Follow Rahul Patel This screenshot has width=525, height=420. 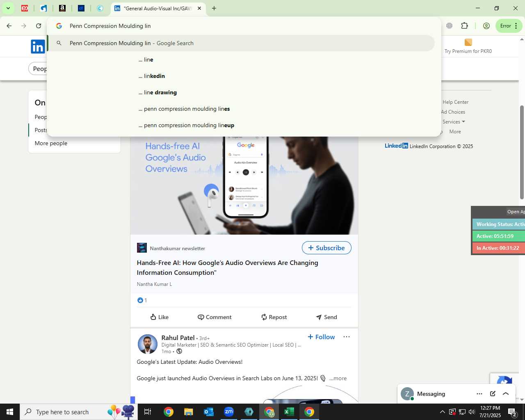(321, 337)
